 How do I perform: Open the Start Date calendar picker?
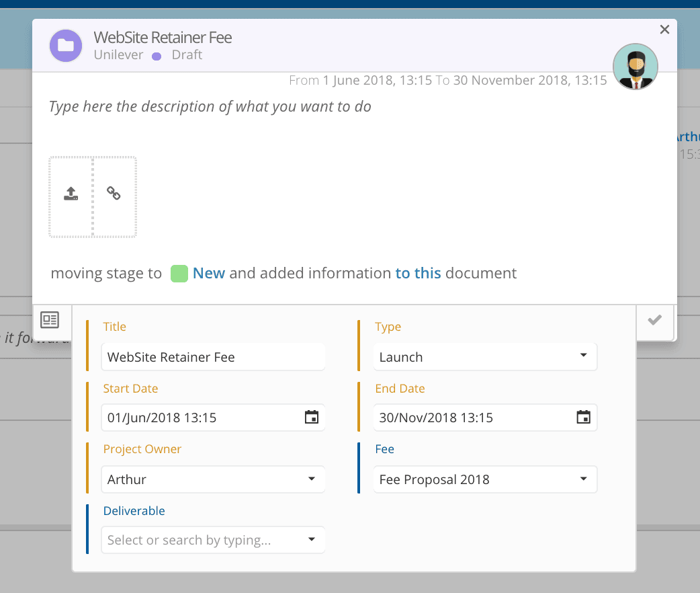point(311,418)
